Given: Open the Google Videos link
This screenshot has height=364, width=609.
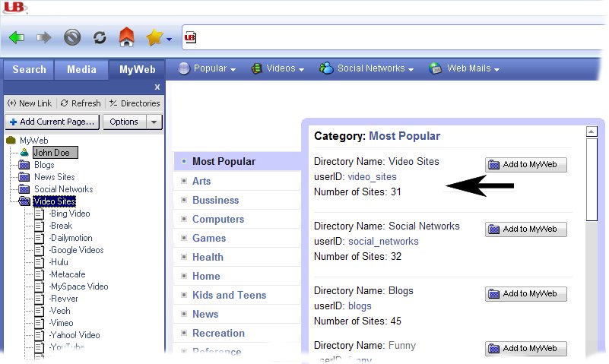Looking at the screenshot, I should [x=77, y=250].
